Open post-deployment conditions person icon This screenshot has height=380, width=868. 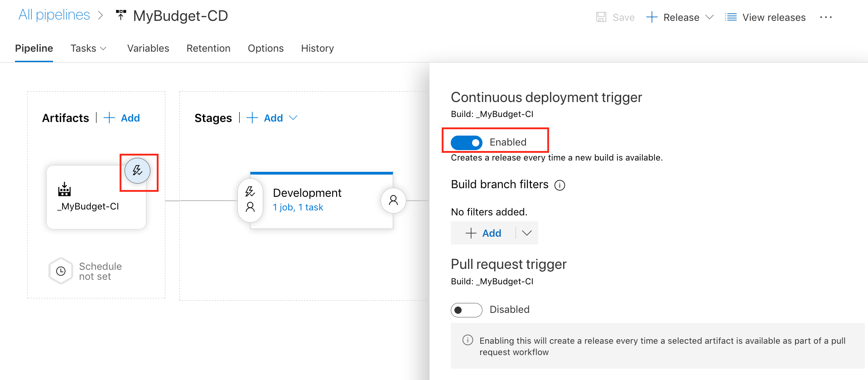coord(393,200)
